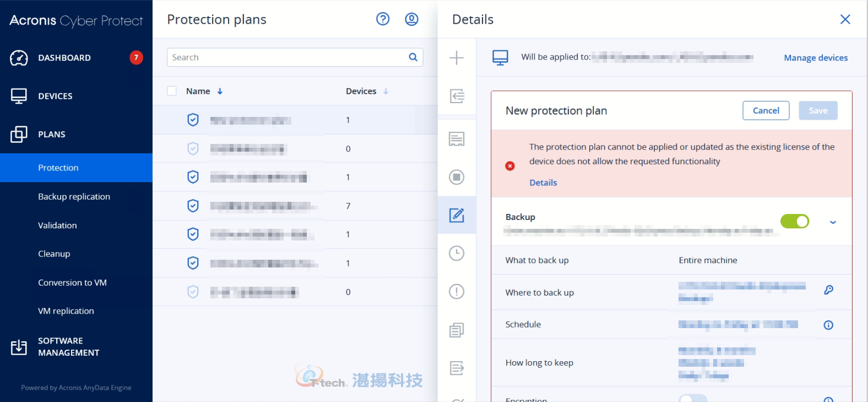The image size is (868, 402).
Task: Click the New protection plan title
Action: 556,111
